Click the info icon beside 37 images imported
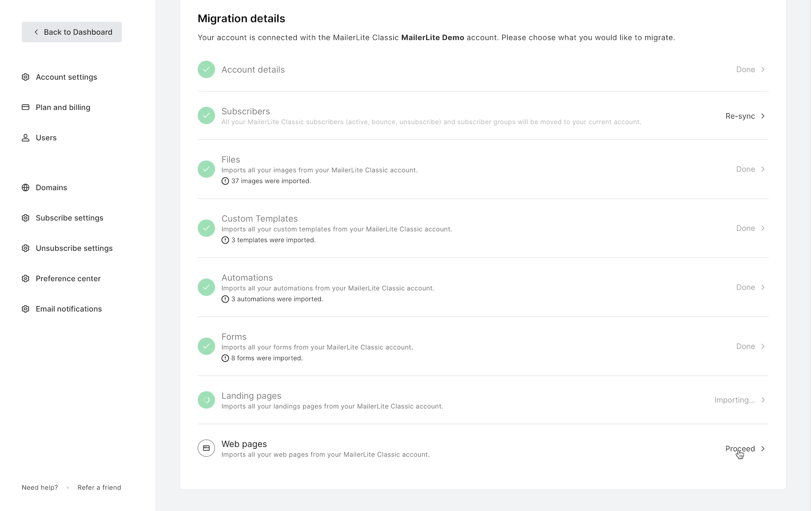This screenshot has height=511, width=812. tap(225, 181)
